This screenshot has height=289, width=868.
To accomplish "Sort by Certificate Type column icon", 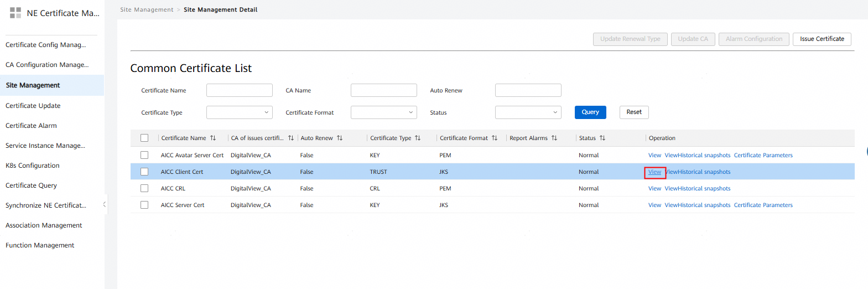I will tap(418, 138).
